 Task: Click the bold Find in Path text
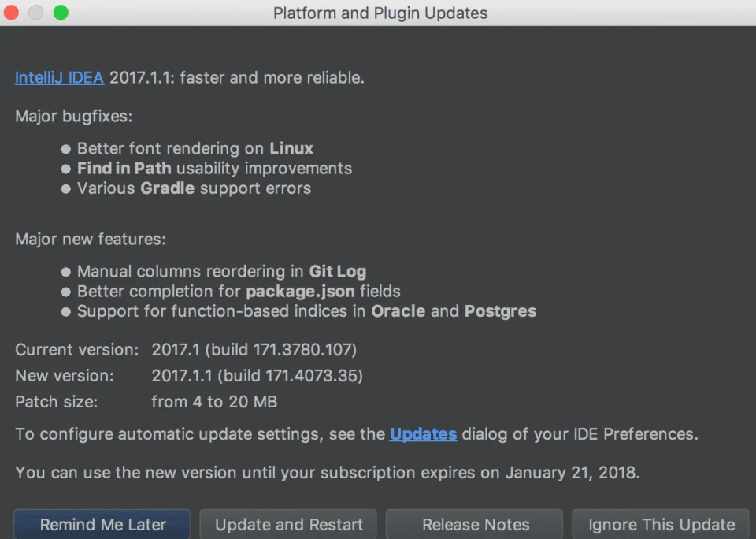coord(124,168)
